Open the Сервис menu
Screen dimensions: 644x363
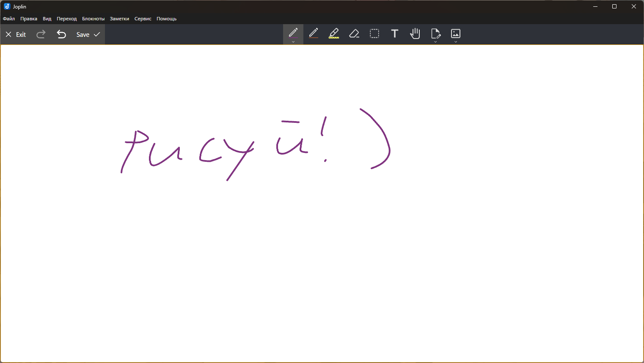coord(143,19)
